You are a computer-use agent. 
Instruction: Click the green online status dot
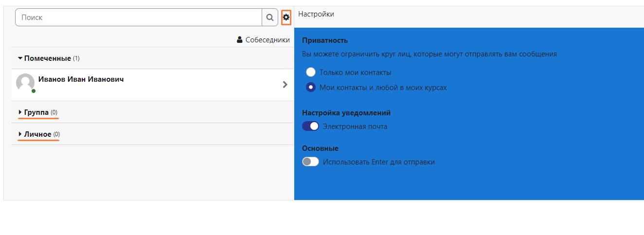34,91
